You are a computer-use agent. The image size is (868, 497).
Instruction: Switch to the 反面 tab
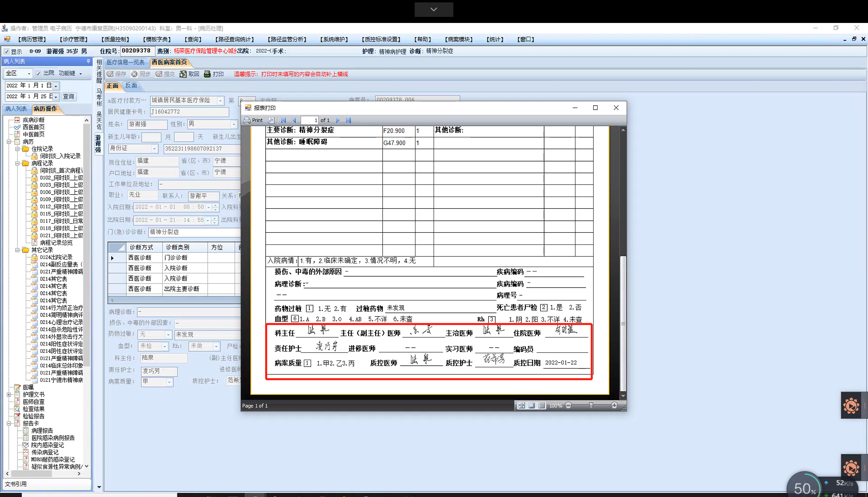(131, 85)
